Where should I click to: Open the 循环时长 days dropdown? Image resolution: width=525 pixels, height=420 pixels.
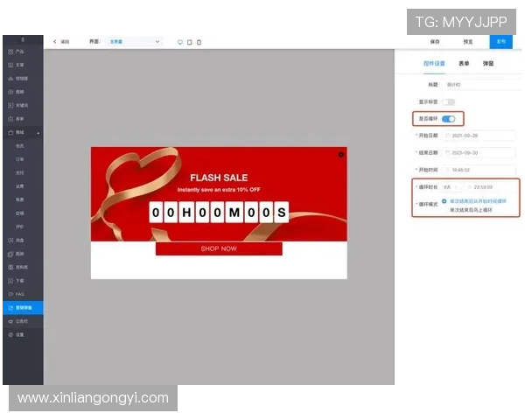pyautogui.click(x=451, y=187)
